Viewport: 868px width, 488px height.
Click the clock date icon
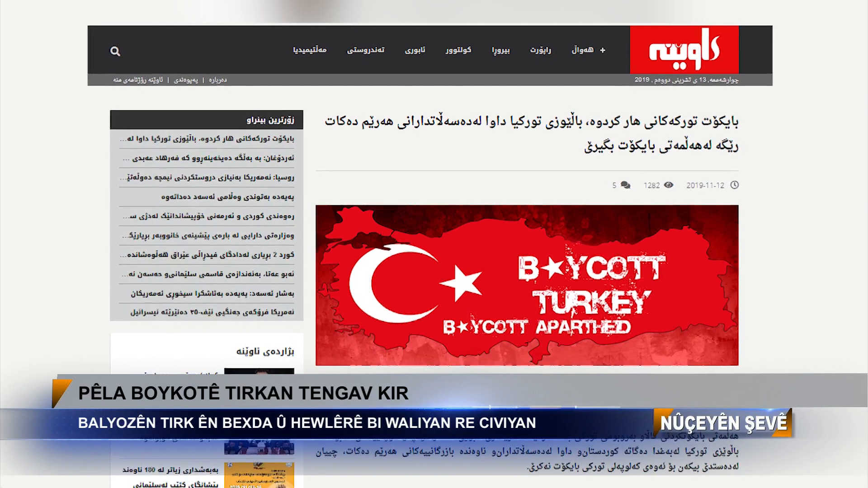(734, 185)
